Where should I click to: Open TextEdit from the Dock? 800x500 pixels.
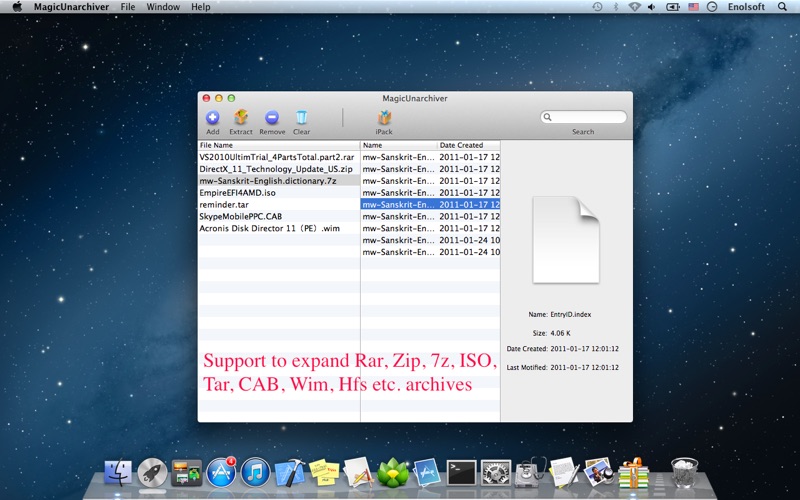coord(564,472)
